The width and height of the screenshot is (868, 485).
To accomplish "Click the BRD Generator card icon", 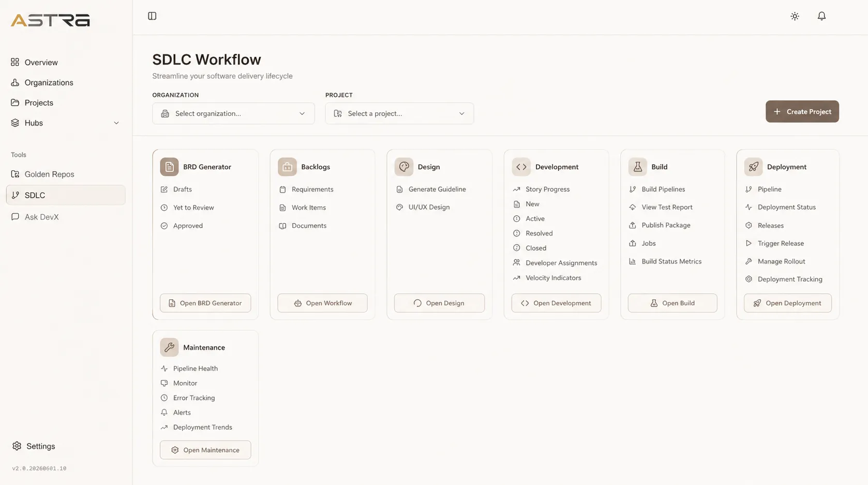I will [x=169, y=167].
